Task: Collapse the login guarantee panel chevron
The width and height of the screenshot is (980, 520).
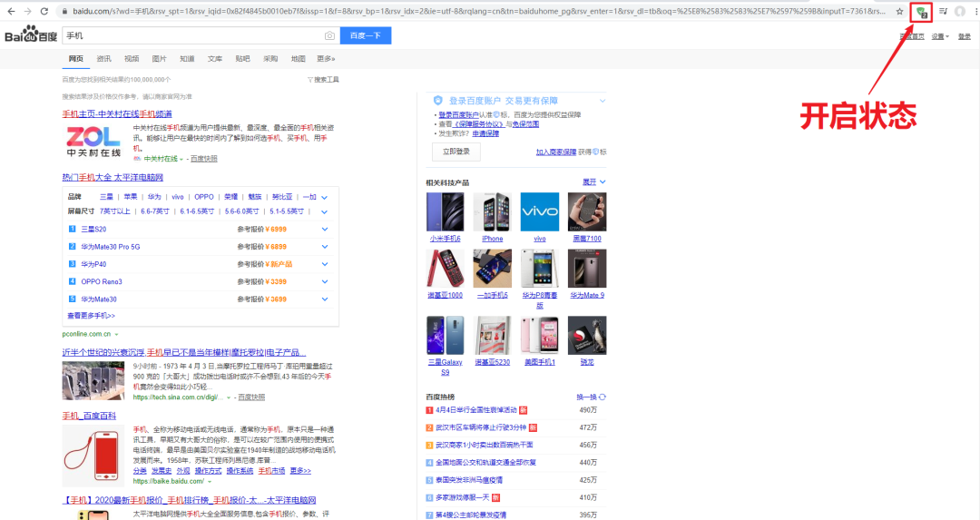Action: [x=603, y=101]
